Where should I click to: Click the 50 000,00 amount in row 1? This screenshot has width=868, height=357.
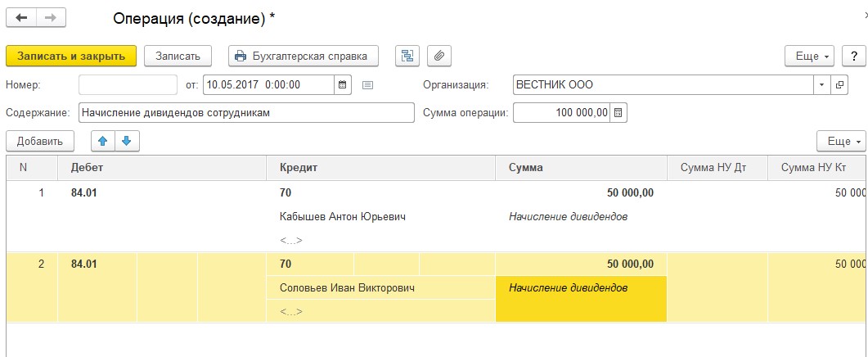pyautogui.click(x=630, y=193)
